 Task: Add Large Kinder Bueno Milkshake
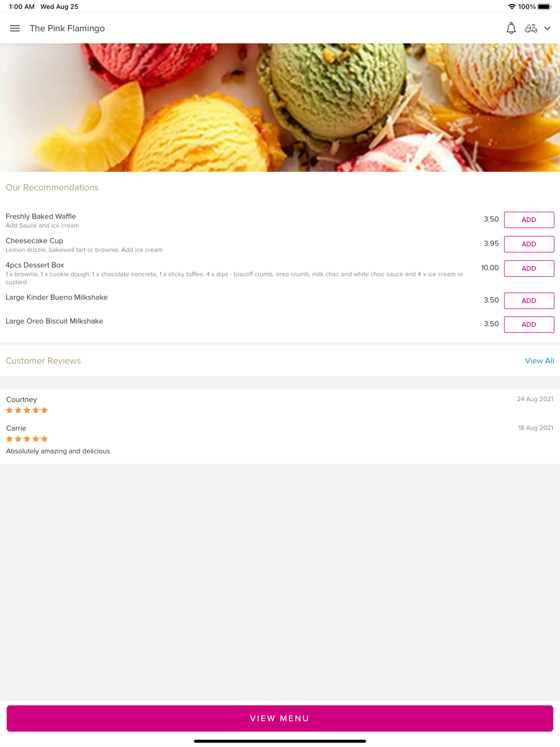tap(529, 301)
